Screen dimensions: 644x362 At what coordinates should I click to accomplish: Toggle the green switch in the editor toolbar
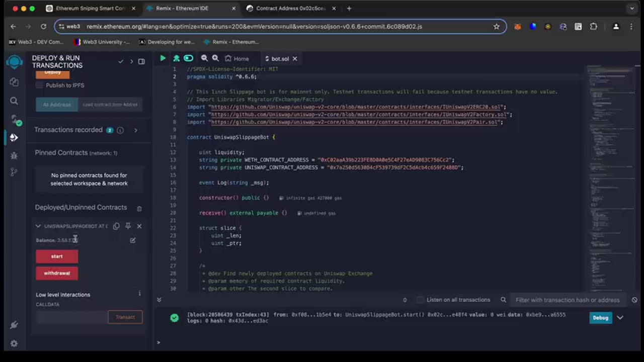click(188, 58)
